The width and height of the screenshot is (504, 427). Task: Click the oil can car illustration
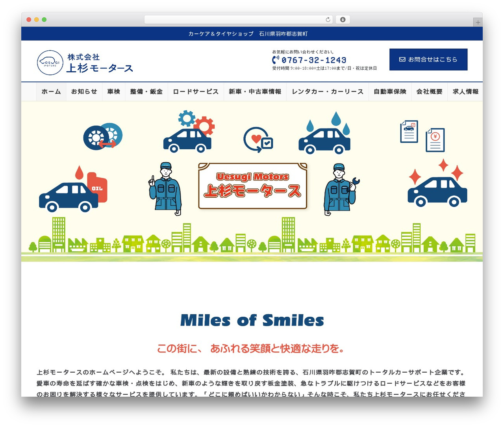tap(73, 189)
